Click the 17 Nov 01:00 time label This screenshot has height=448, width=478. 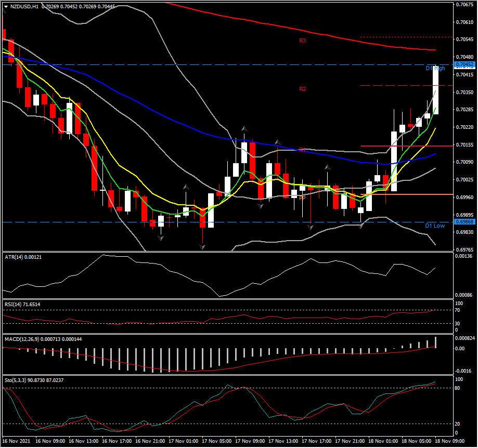[183, 441]
